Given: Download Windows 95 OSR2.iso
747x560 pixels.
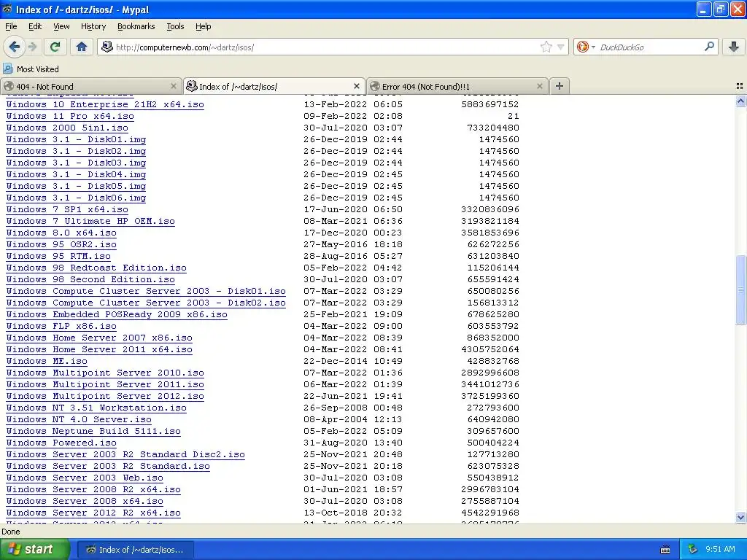Looking at the screenshot, I should [61, 245].
